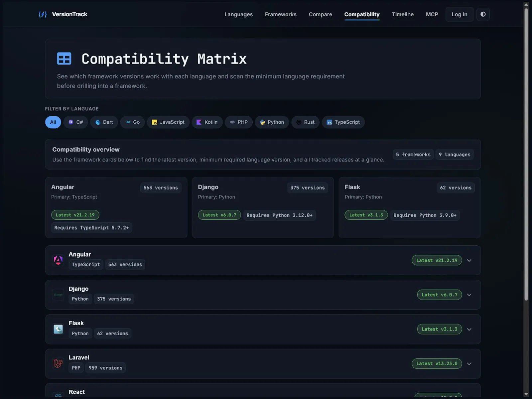Click the JavaScript JS icon
532x399 pixels.
click(x=155, y=122)
